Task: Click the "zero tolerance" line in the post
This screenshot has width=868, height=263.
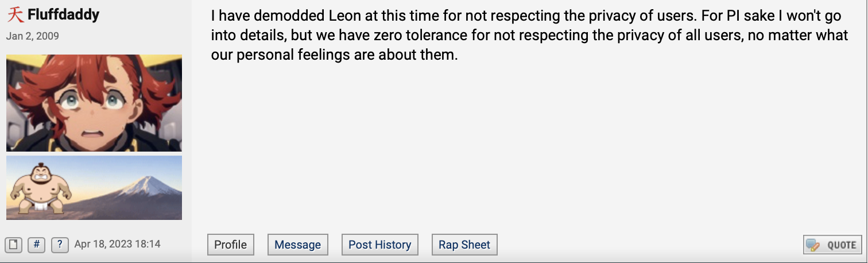Action: (529, 36)
